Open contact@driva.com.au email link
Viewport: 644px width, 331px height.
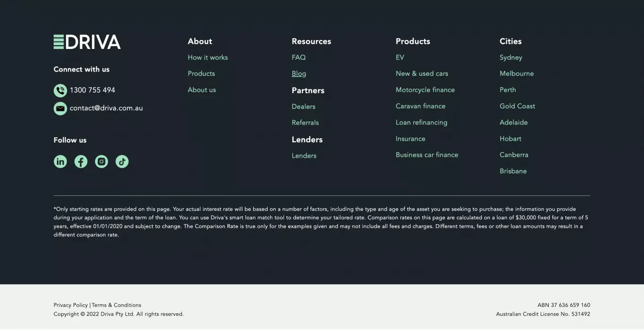click(x=106, y=108)
